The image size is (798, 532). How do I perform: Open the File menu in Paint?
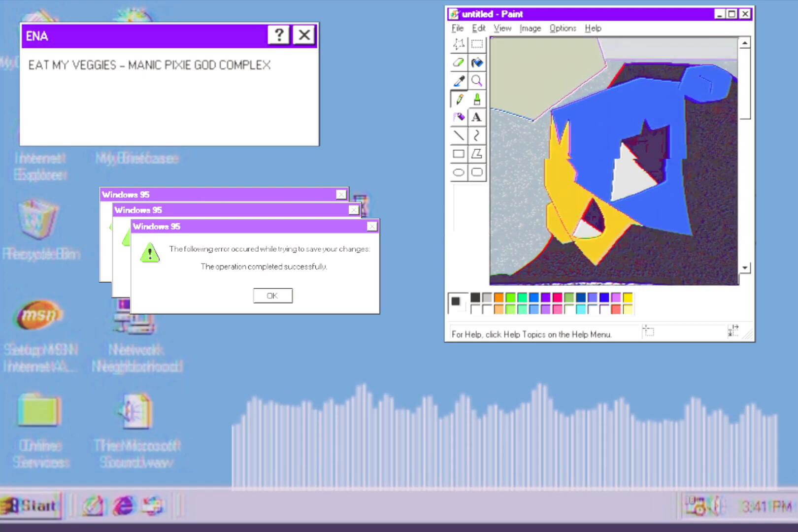[x=458, y=28]
